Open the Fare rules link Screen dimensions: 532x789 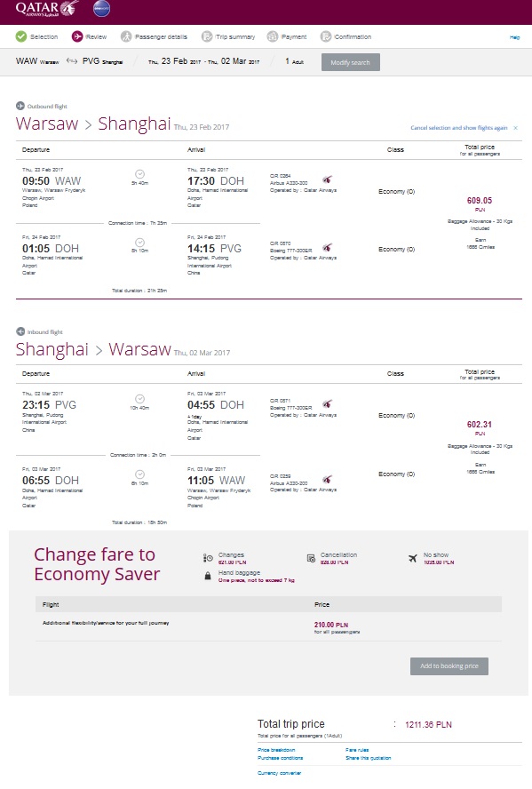click(x=357, y=750)
